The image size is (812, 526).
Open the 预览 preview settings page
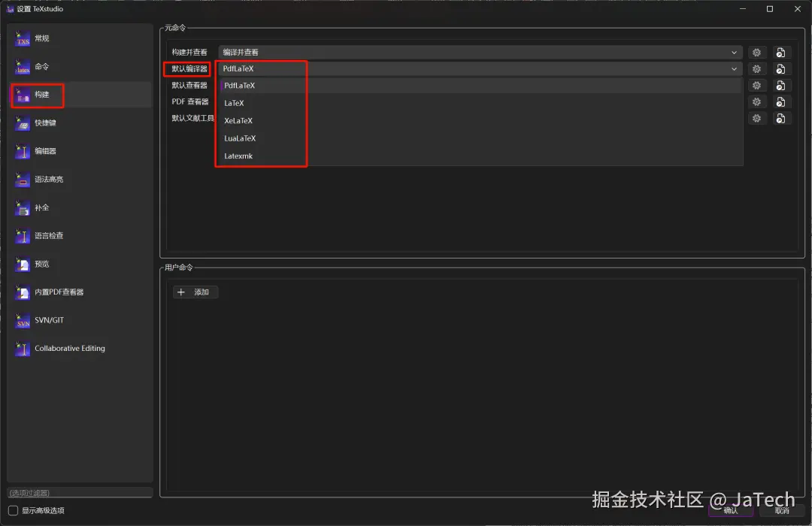coord(80,264)
